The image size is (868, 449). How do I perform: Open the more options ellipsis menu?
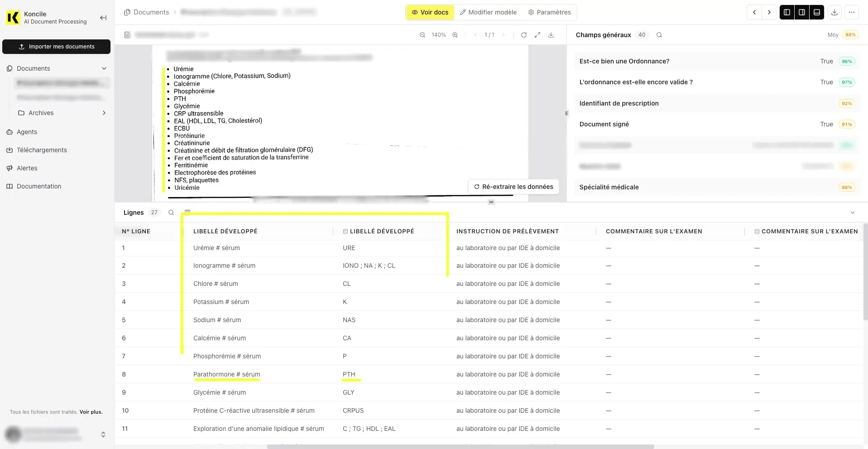pyautogui.click(x=852, y=12)
